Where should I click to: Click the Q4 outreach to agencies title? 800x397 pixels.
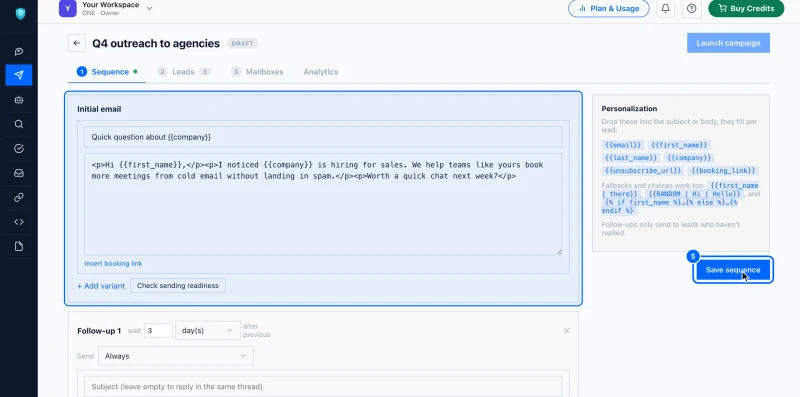156,43
